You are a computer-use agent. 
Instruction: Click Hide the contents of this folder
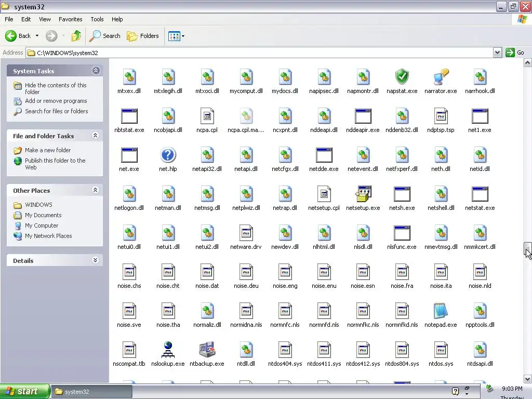coord(56,88)
